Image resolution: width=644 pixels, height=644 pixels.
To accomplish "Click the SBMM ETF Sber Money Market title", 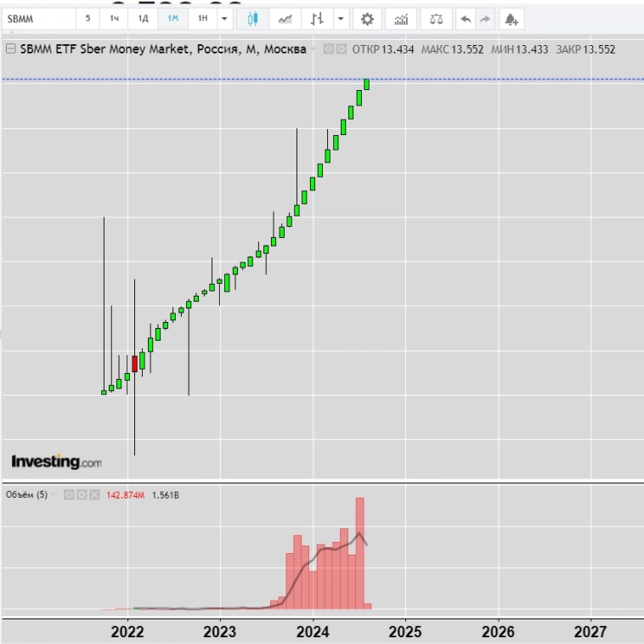I will point(163,49).
